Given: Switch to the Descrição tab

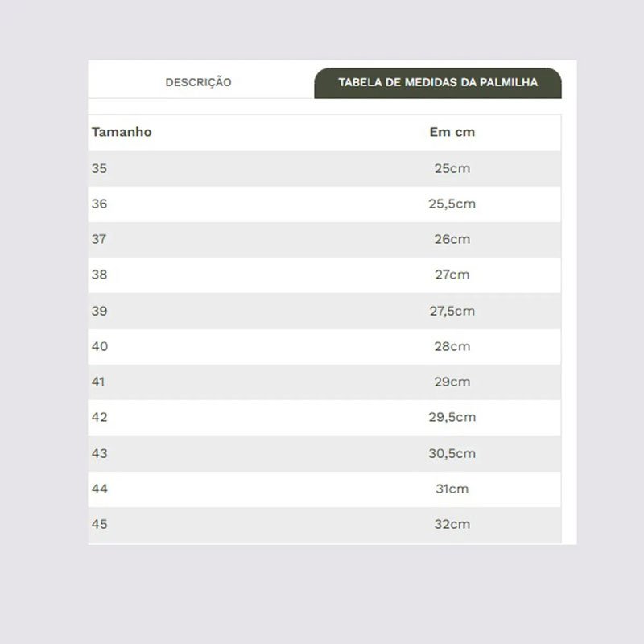Looking at the screenshot, I should [198, 82].
